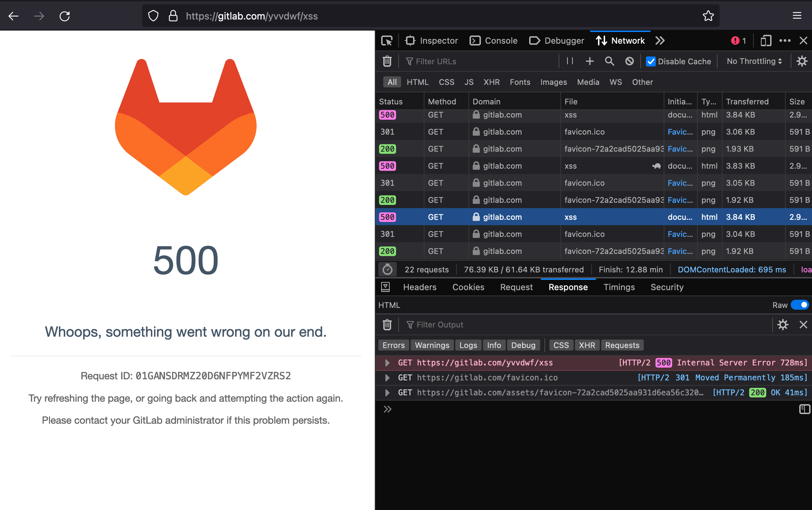Viewport: 812px width, 510px height.
Task: Show more devtools tabs chevron
Action: click(x=660, y=40)
